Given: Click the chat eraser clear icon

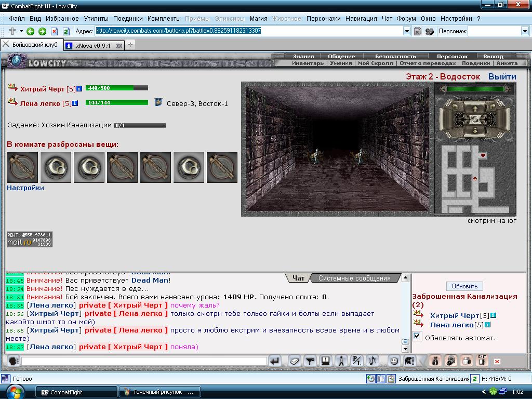Looking at the screenshot, I should click(295, 361).
